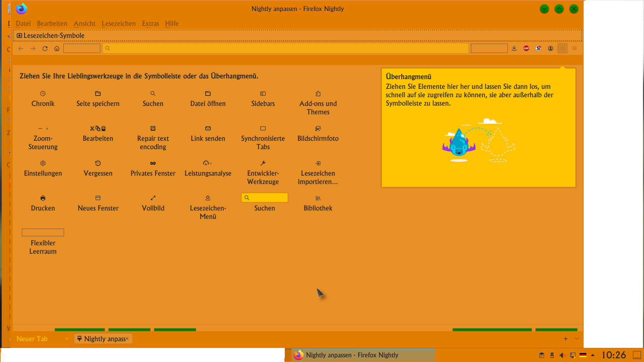Open the hamburger application menu

point(574,48)
